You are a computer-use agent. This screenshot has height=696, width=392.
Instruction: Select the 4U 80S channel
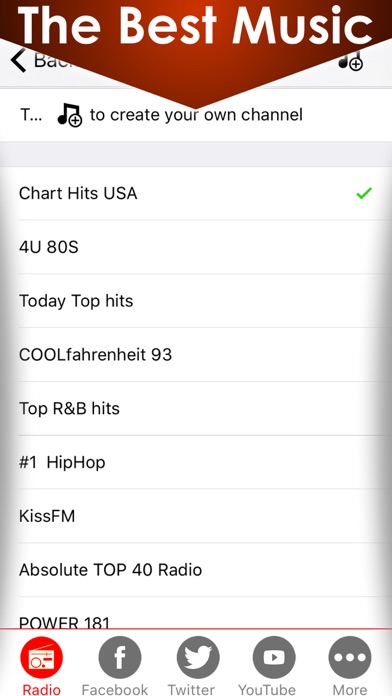(x=196, y=247)
